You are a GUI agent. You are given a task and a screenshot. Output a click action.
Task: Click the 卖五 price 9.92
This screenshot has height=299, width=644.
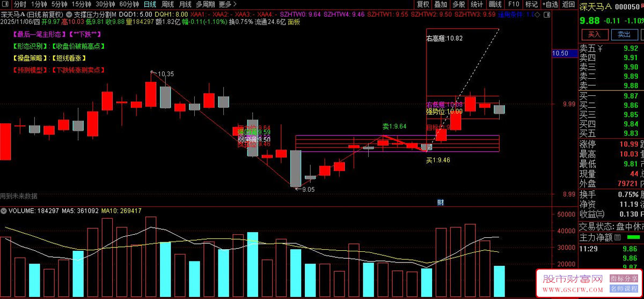pos(631,49)
